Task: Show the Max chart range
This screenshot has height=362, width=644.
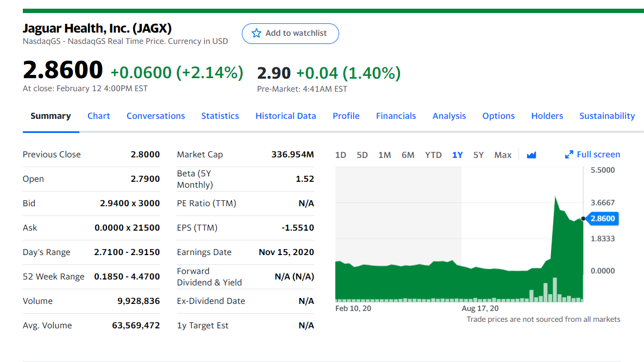Action: [x=503, y=155]
